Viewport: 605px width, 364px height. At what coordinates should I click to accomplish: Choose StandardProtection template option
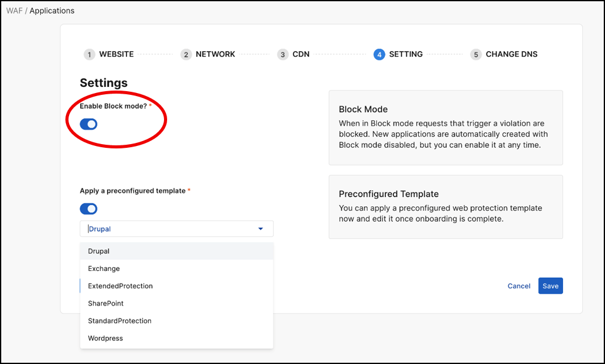(x=120, y=321)
